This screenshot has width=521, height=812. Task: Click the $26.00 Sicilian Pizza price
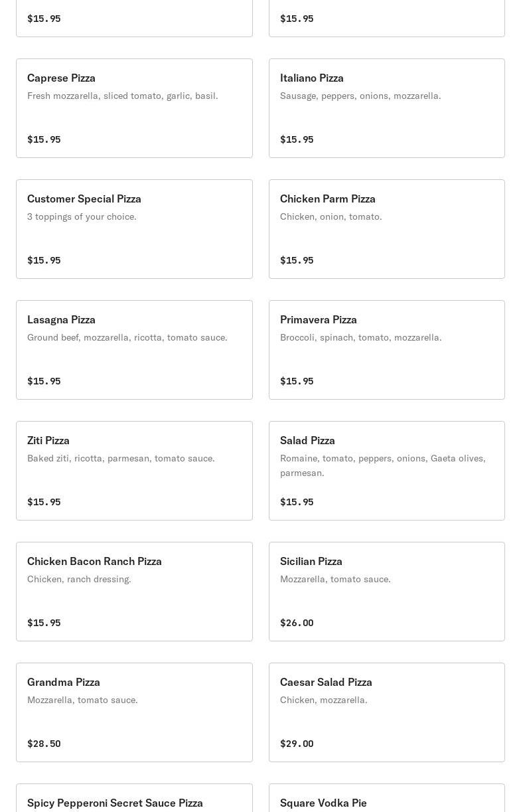coord(297,623)
